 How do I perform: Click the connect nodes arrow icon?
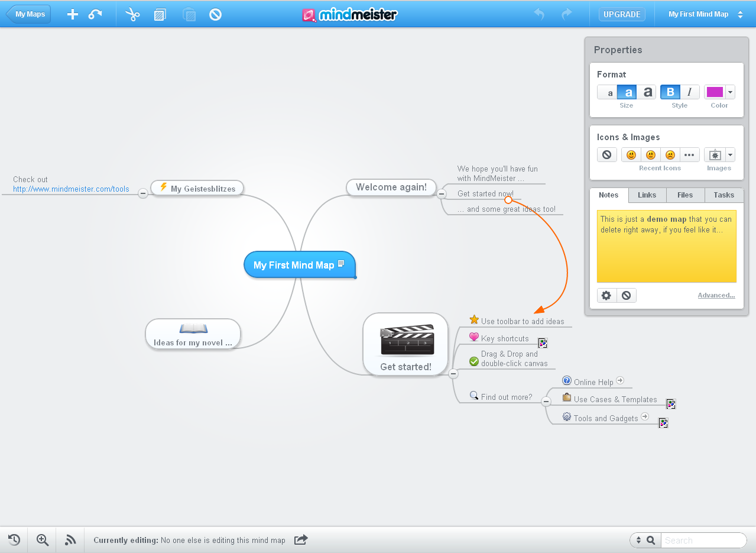coord(95,14)
